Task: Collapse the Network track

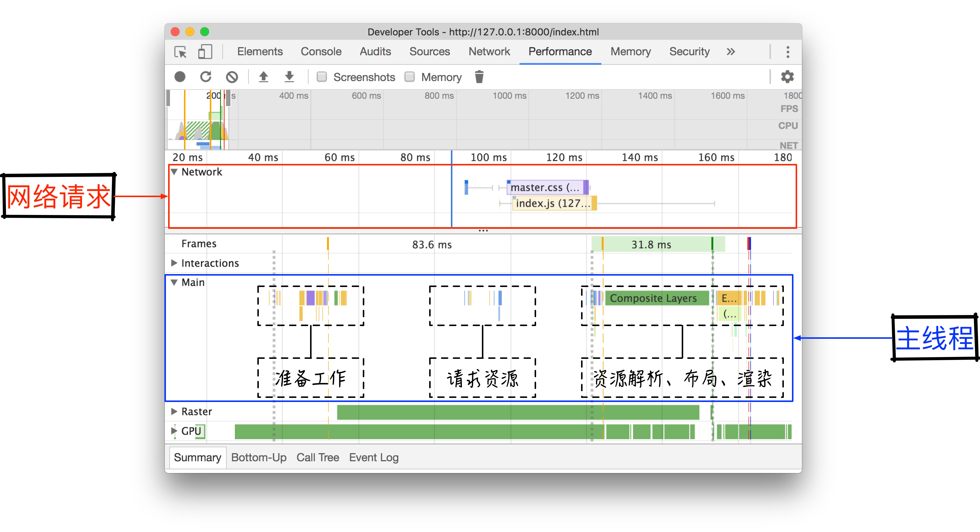Action: coord(174,172)
